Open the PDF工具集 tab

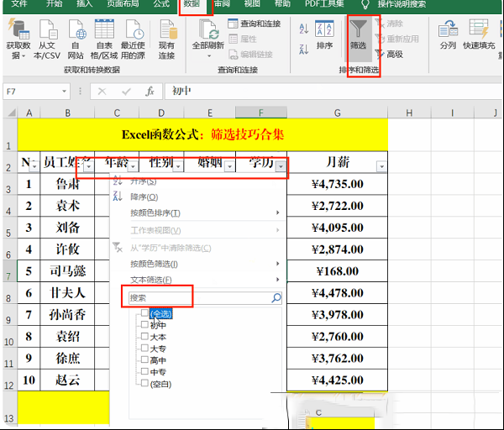point(324,4)
